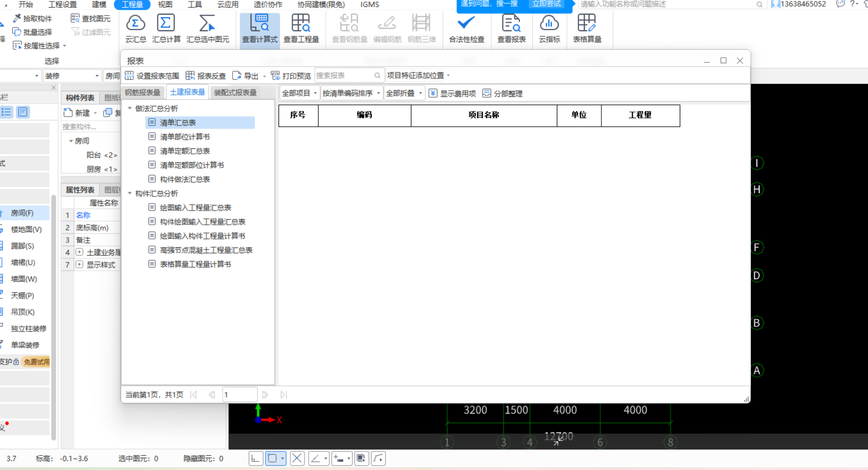The height and width of the screenshot is (470, 868).
Task: Open 项目特征添加位置 dropdown
Action: pyautogui.click(x=418, y=76)
